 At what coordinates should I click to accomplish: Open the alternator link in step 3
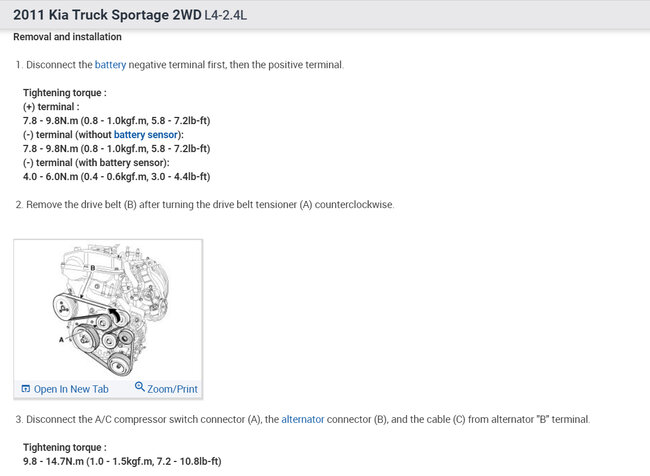[x=303, y=419]
